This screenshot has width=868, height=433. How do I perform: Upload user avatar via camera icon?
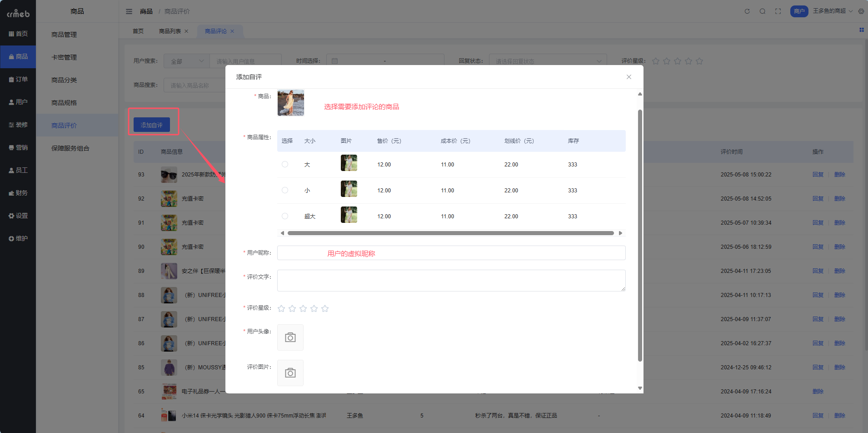pos(290,337)
